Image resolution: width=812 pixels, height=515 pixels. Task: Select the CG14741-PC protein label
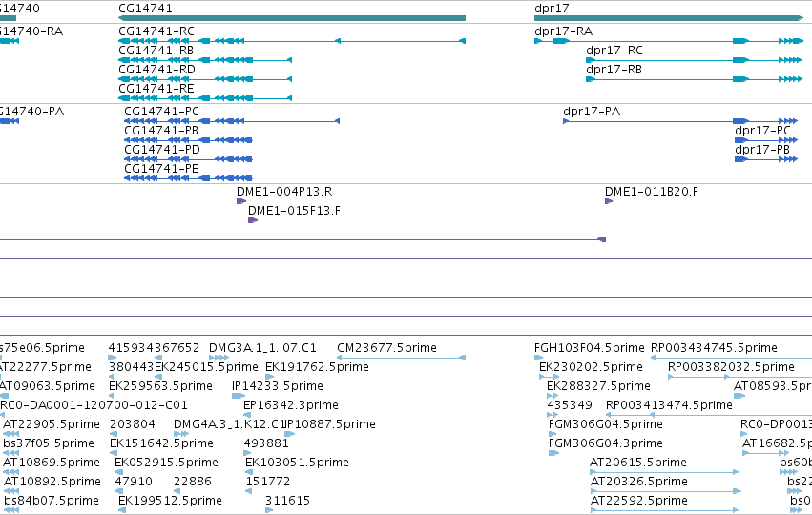161,112
